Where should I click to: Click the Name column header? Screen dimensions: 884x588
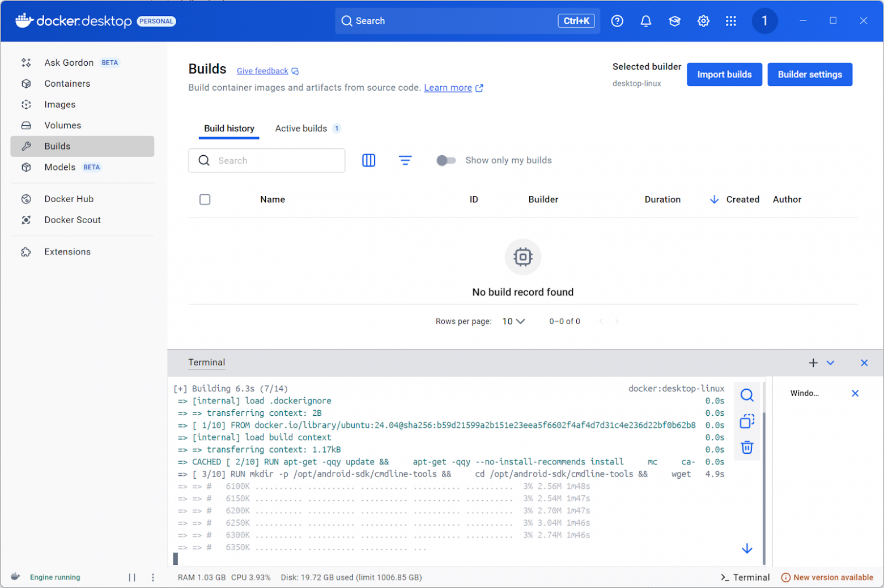coord(273,199)
